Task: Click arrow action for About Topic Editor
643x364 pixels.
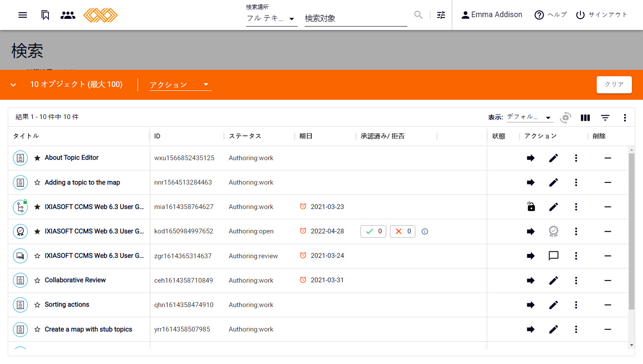Action: (531, 158)
